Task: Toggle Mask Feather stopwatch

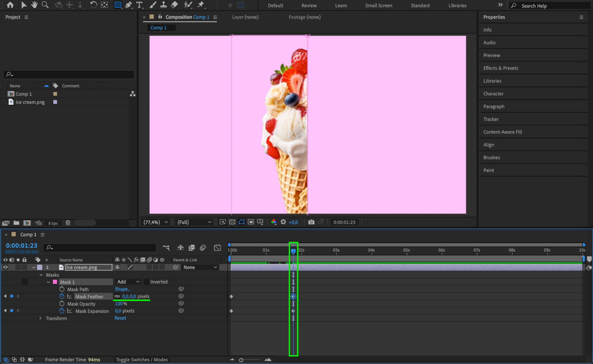Action: coord(62,296)
